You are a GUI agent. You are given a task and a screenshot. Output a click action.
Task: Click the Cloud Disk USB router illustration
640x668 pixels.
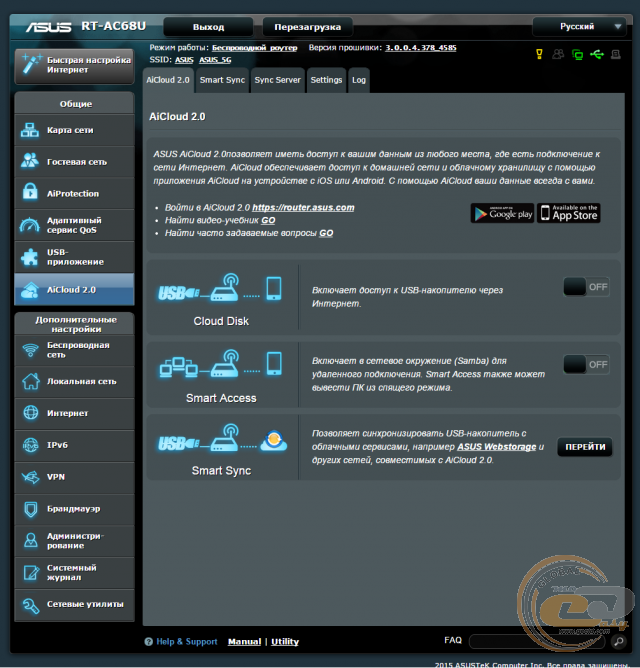click(220, 288)
